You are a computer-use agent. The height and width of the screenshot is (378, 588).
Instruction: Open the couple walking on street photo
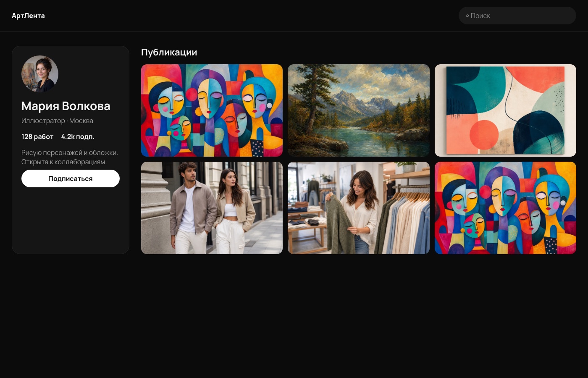click(x=212, y=208)
